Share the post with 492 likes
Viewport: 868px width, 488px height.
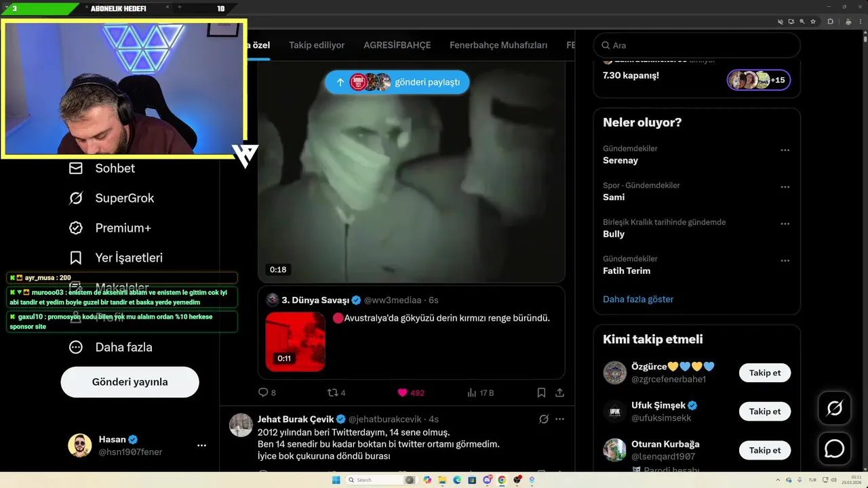pos(559,392)
